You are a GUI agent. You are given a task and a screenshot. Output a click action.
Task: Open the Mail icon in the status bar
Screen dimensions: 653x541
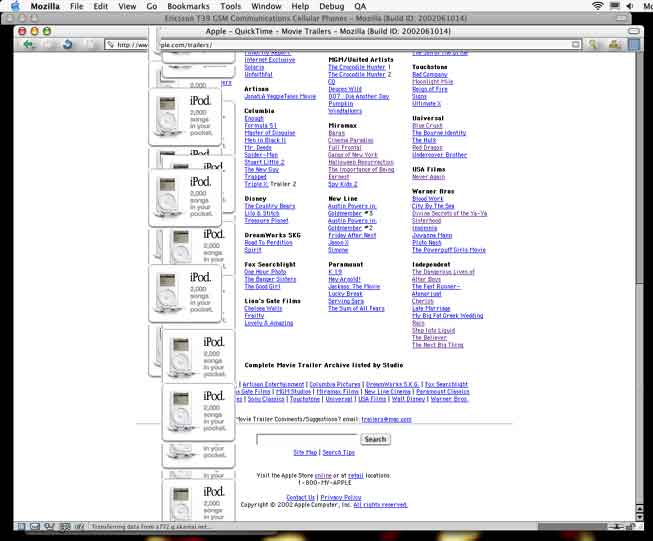pyautogui.click(x=35, y=526)
